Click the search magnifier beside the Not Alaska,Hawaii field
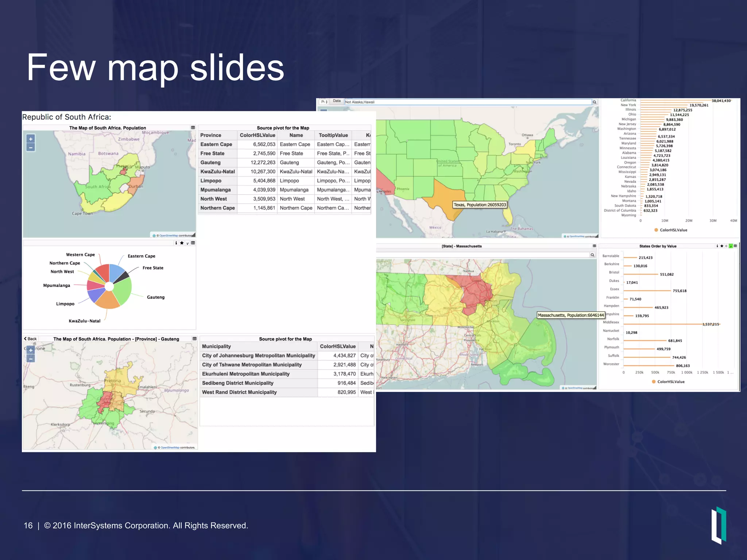Viewport: 747px width, 560px height. point(595,102)
